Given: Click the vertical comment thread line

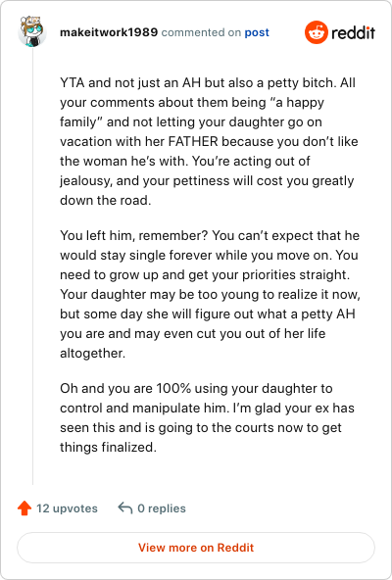Looking at the screenshot, I should click(x=32, y=266).
